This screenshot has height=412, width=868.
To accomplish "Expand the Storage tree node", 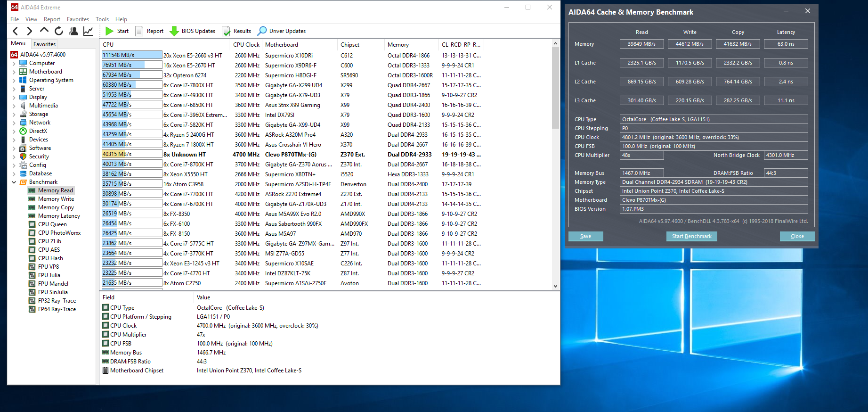I will pos(14,114).
